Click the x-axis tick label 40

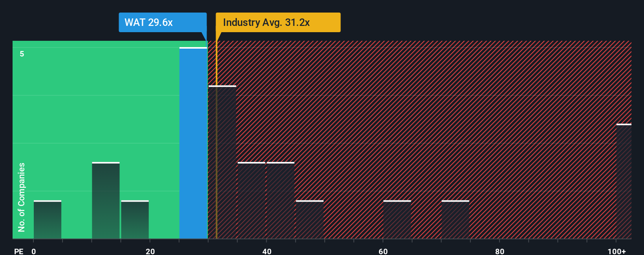(x=267, y=251)
